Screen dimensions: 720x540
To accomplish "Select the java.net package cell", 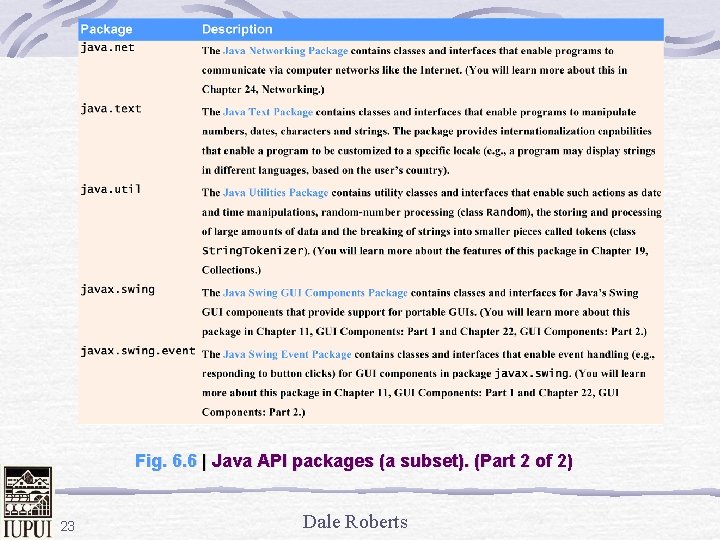I will pyautogui.click(x=107, y=47).
